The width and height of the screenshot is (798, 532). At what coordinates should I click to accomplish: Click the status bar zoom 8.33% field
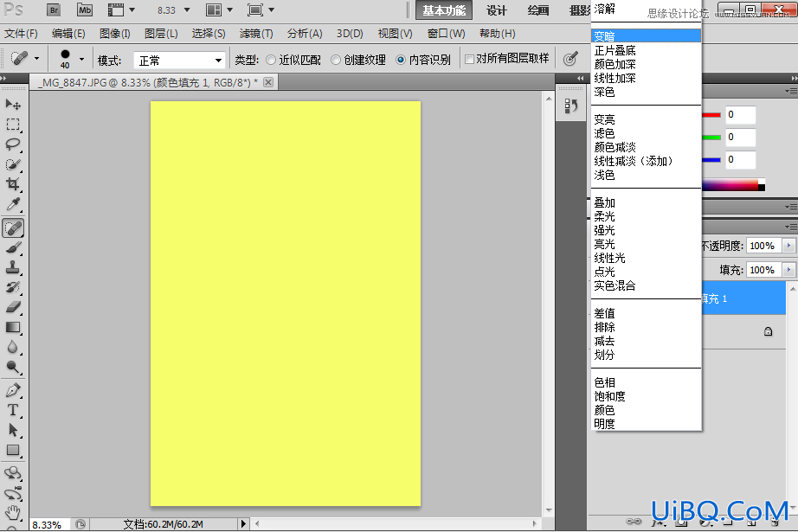(50, 524)
